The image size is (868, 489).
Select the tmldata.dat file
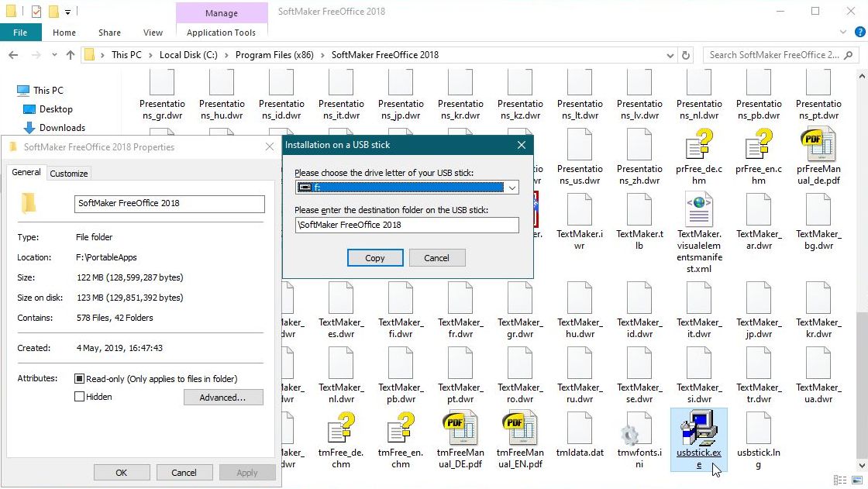pyautogui.click(x=580, y=436)
